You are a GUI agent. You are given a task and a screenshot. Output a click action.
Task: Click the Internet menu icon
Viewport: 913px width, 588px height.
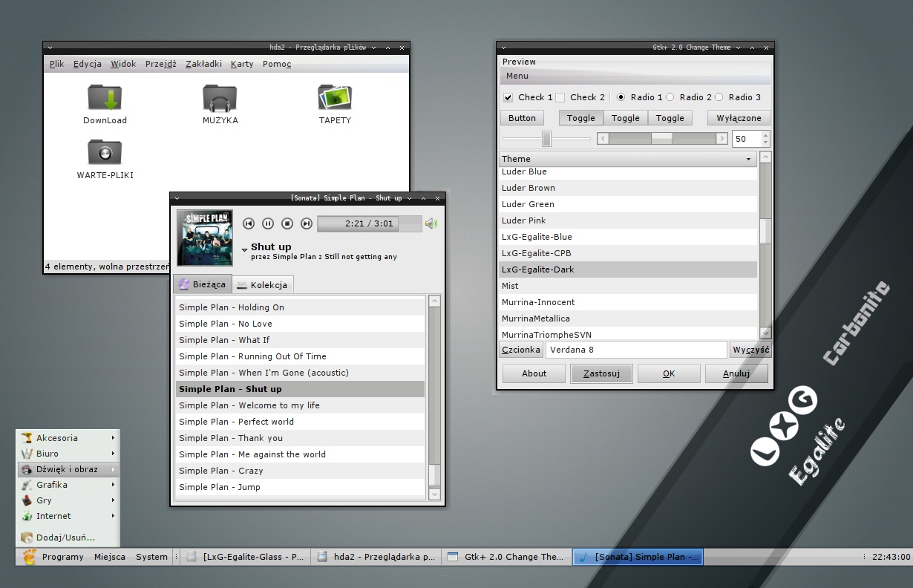[27, 516]
